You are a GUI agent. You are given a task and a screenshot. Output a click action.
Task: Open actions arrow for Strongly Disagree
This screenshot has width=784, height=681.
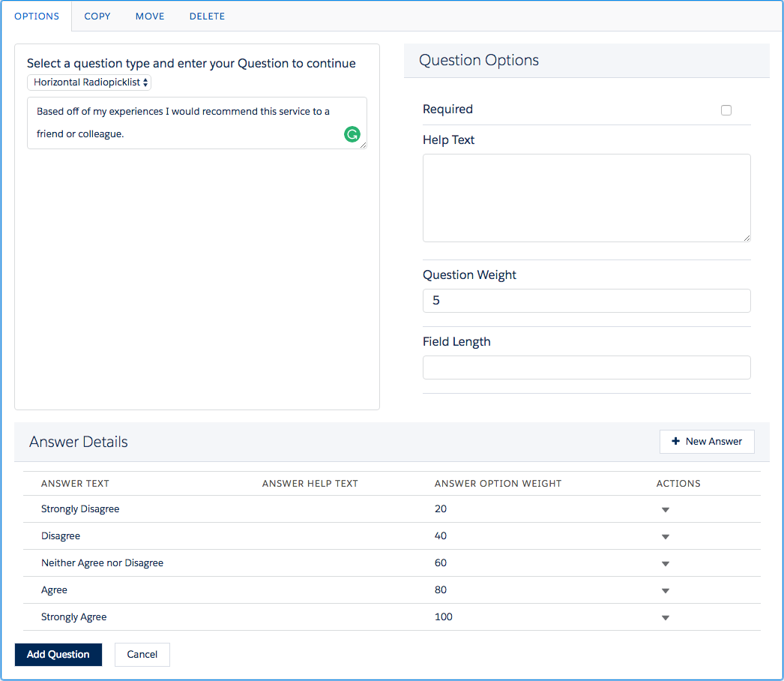pyautogui.click(x=665, y=510)
